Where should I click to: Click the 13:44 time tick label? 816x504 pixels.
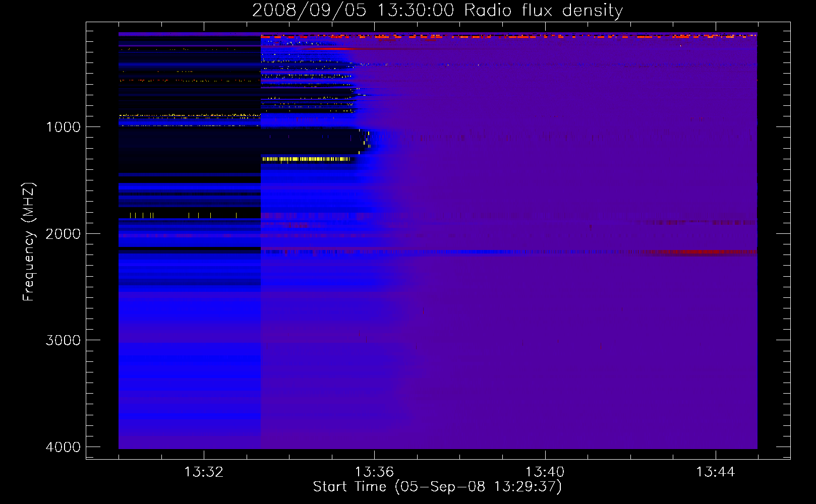click(716, 472)
